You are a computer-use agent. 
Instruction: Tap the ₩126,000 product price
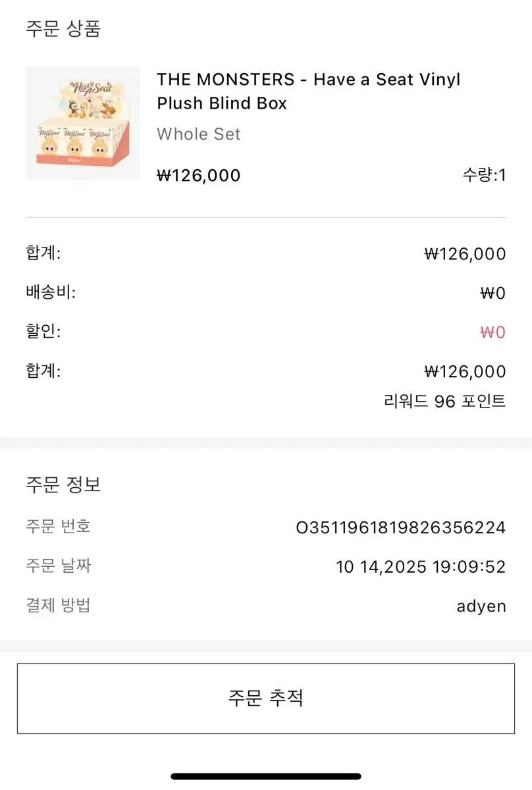pyautogui.click(x=199, y=175)
